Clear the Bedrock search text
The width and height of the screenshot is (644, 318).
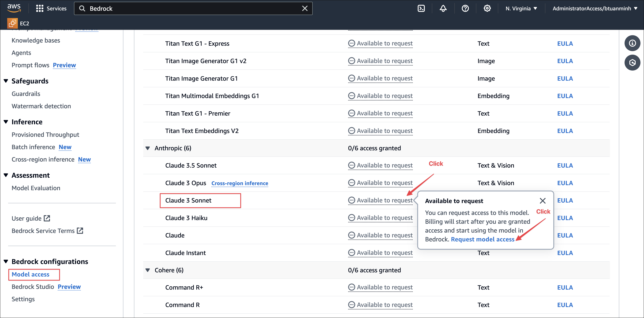coord(305,8)
